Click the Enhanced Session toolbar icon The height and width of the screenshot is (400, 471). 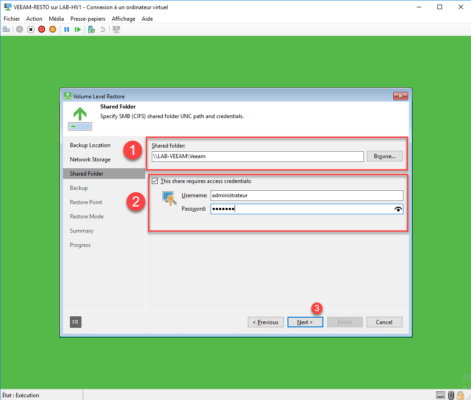point(116,30)
